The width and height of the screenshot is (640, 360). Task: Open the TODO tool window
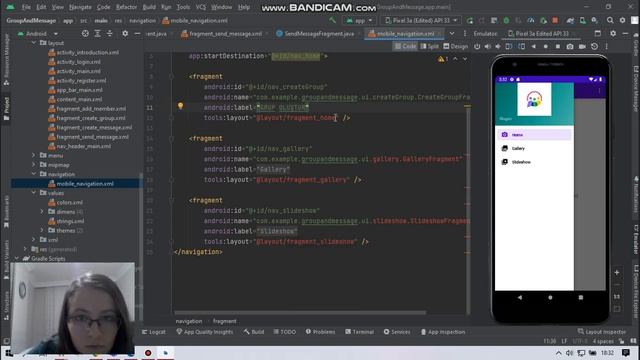pyautogui.click(x=285, y=332)
